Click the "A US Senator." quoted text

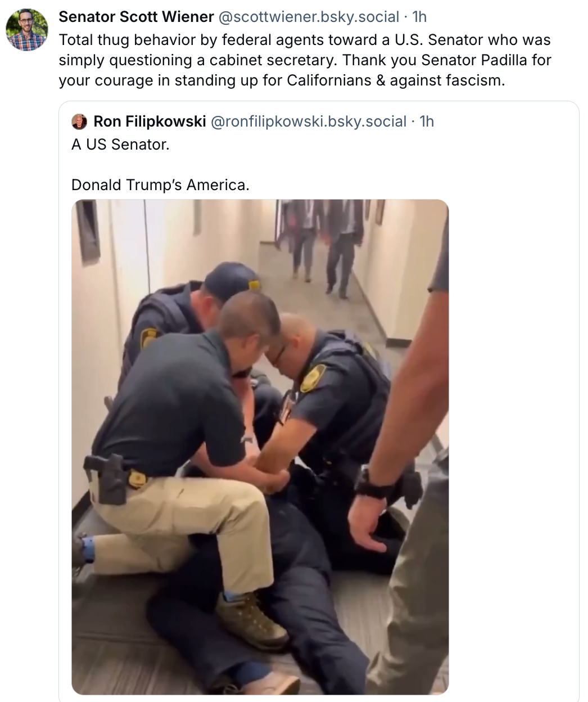click(x=120, y=145)
